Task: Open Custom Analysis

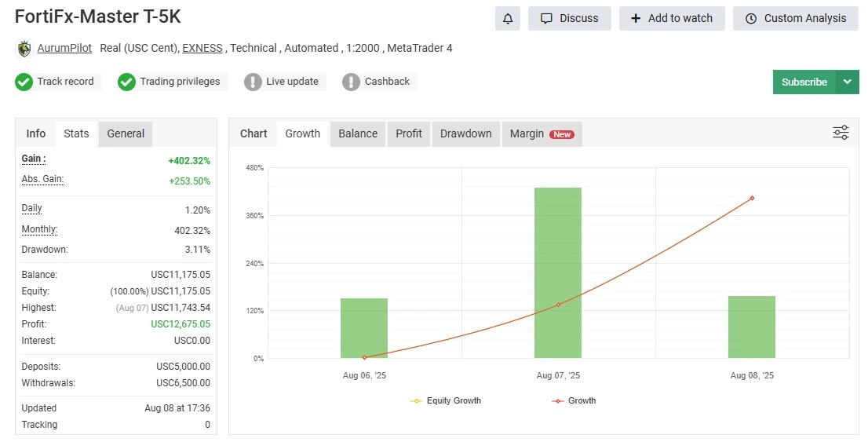Action: click(x=796, y=18)
